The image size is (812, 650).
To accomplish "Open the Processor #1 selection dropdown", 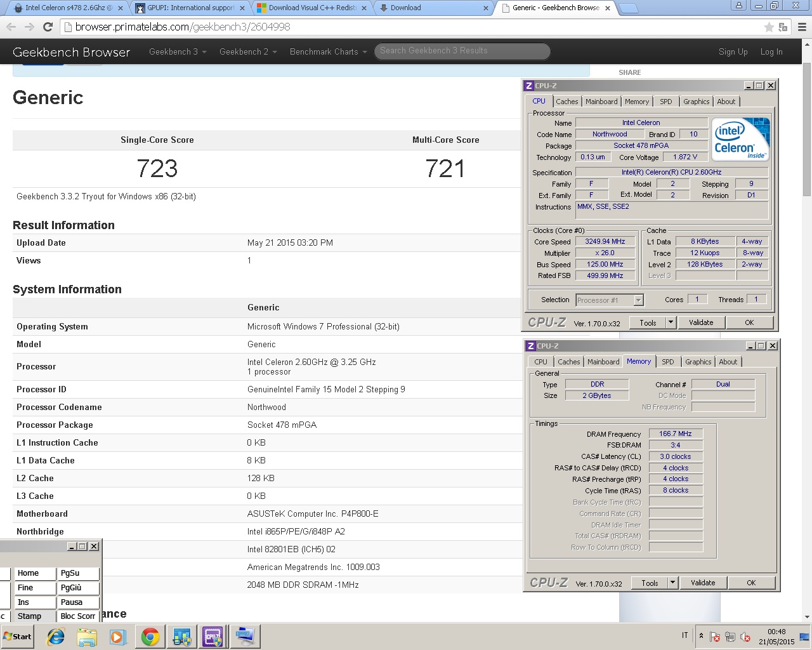I will 639,300.
